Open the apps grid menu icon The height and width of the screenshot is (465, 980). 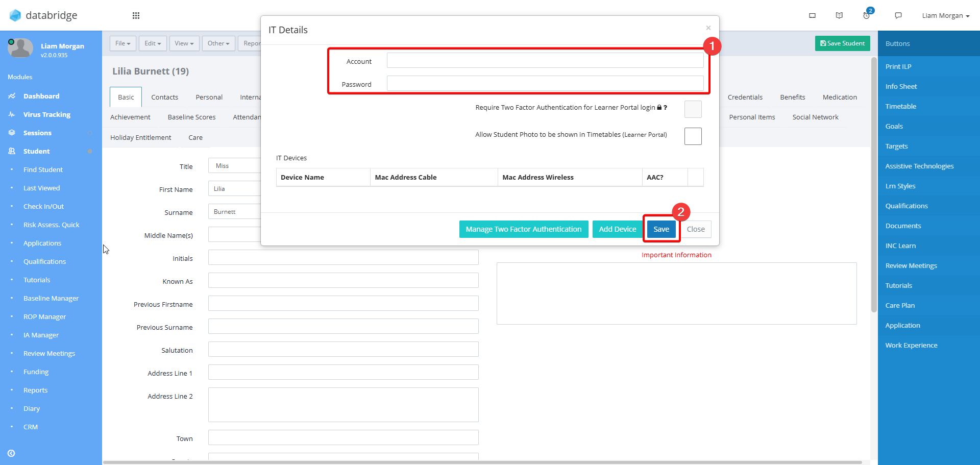136,15
